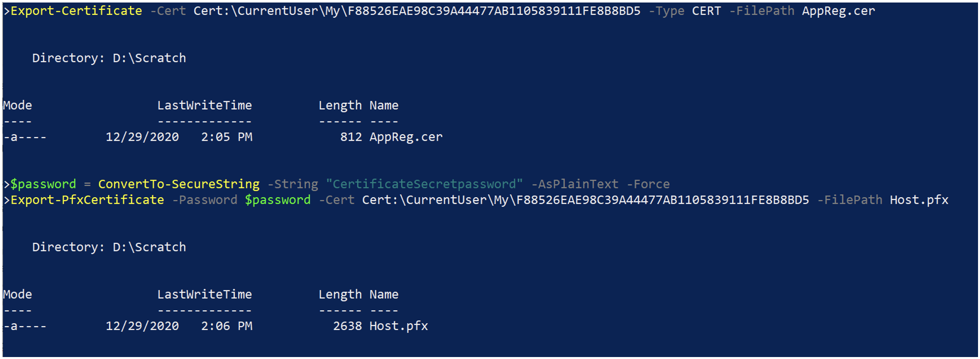
Task: Click the AppReg.cer file name in listing
Action: (x=406, y=137)
